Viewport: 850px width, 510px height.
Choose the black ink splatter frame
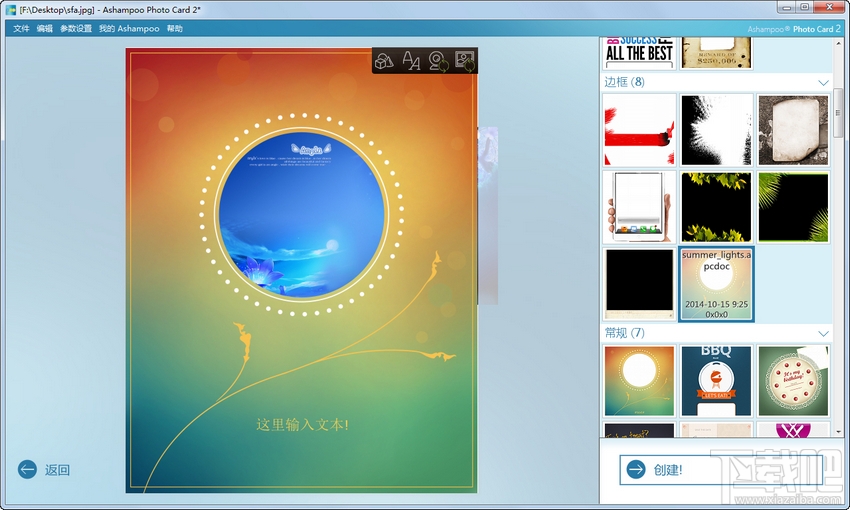pos(717,130)
